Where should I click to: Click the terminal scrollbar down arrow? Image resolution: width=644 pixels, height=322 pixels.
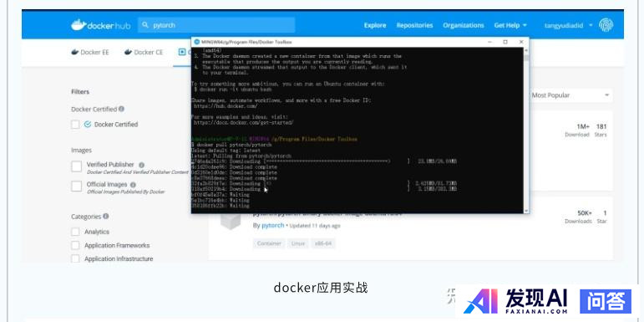tap(526, 211)
